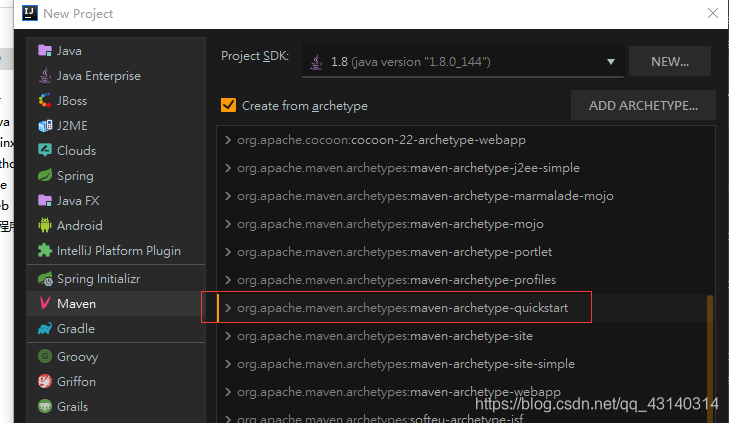
Task: Click the Java FX folder icon
Action: [45, 200]
